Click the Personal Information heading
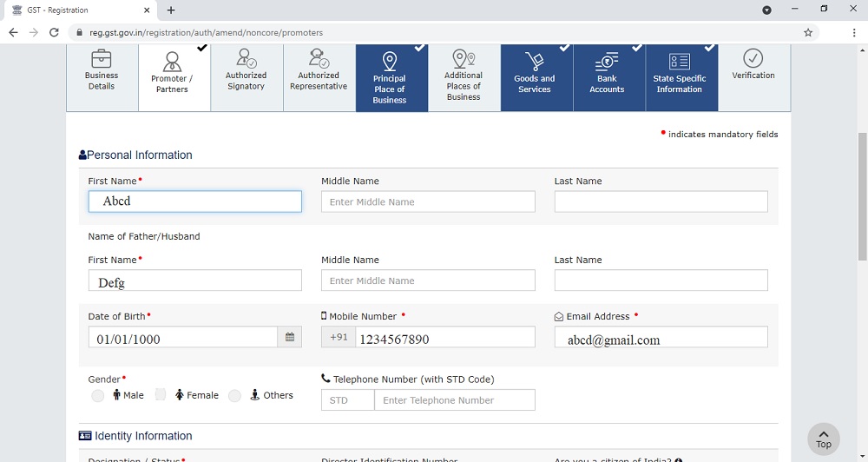Viewport: 868px width, 462px height. 135,155
